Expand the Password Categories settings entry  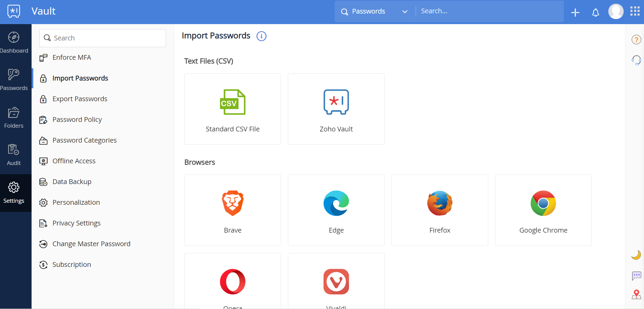[x=85, y=140]
